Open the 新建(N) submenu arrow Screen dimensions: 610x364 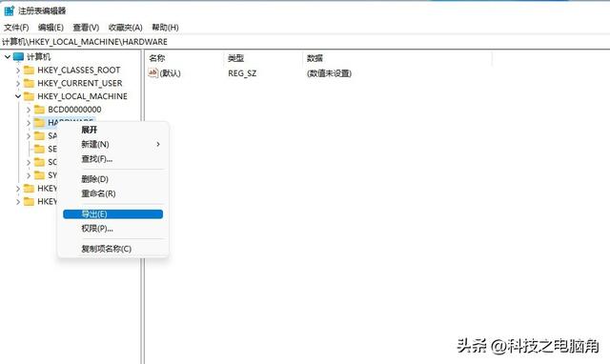pyautogui.click(x=158, y=144)
